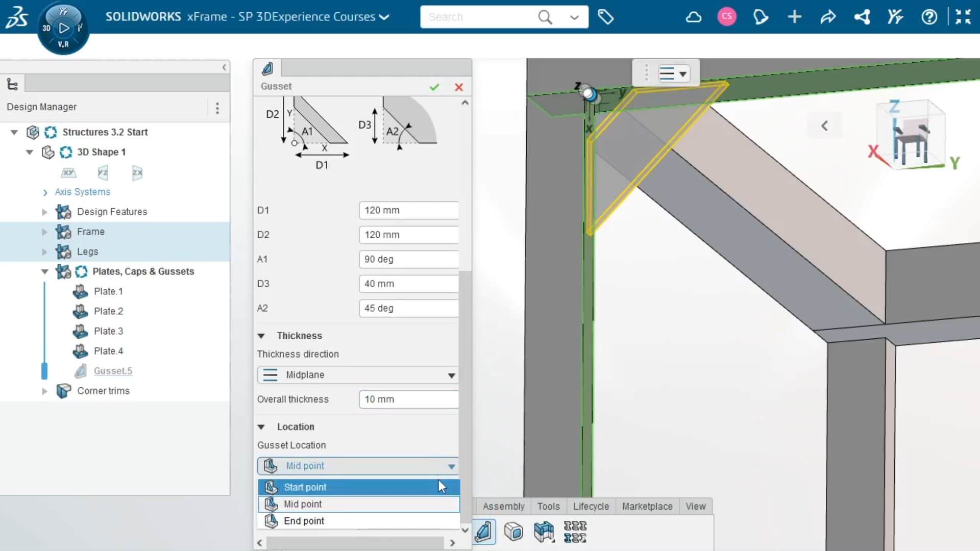Viewport: 980px width, 551px height.
Task: Open the Thickness direction Midplane dropdown
Action: (451, 375)
